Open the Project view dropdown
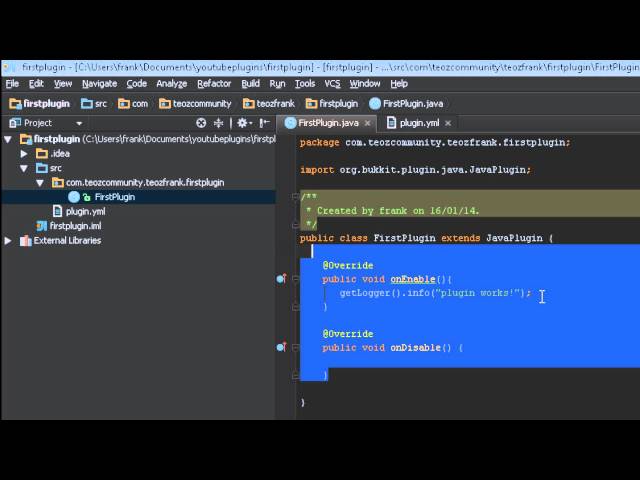Viewport: 640px width, 480px height. [79, 123]
